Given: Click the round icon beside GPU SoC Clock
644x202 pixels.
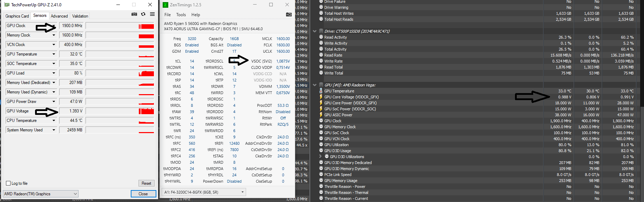Looking at the screenshot, I should [x=321, y=133].
